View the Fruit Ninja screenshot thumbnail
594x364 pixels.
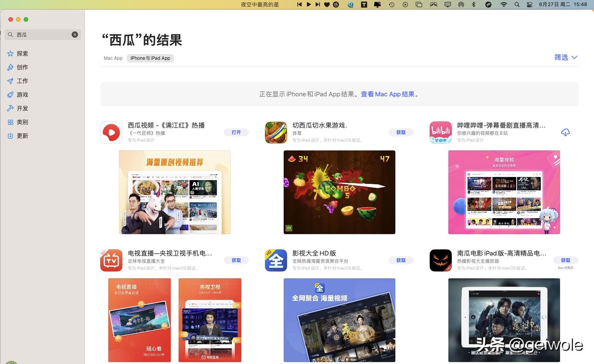[339, 192]
